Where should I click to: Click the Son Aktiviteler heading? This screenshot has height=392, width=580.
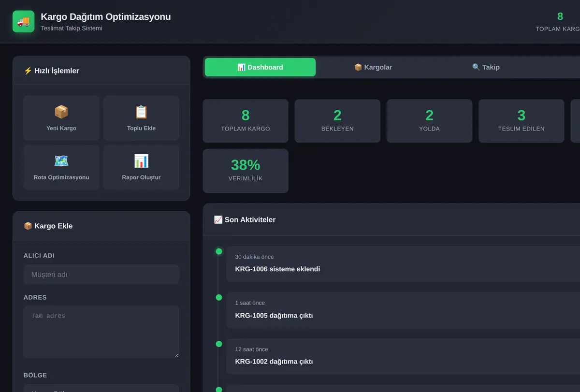[245, 220]
